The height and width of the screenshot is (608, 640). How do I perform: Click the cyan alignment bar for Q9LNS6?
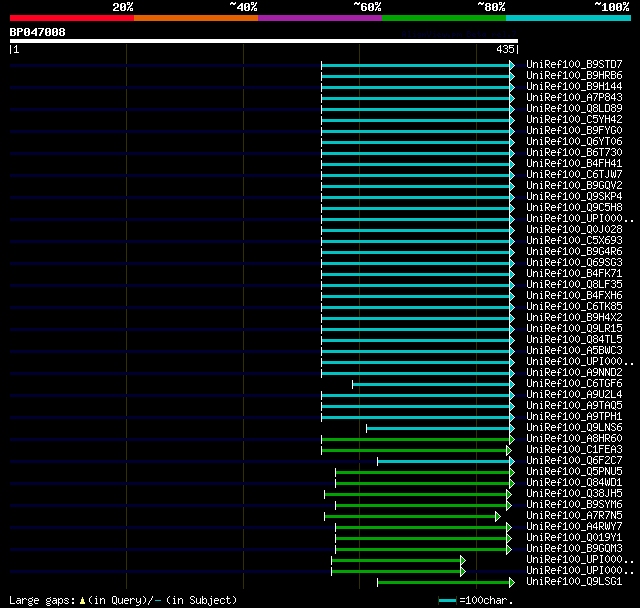(438, 428)
